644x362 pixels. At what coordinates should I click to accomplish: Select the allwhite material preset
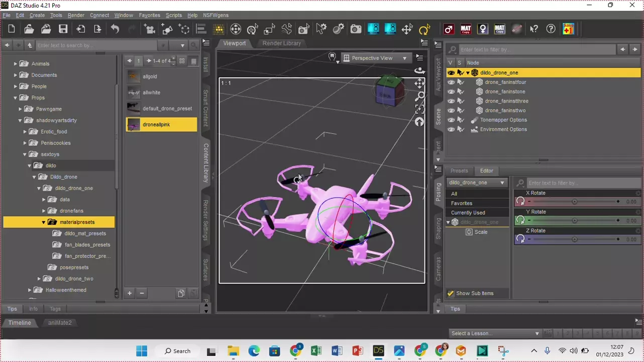point(151,93)
